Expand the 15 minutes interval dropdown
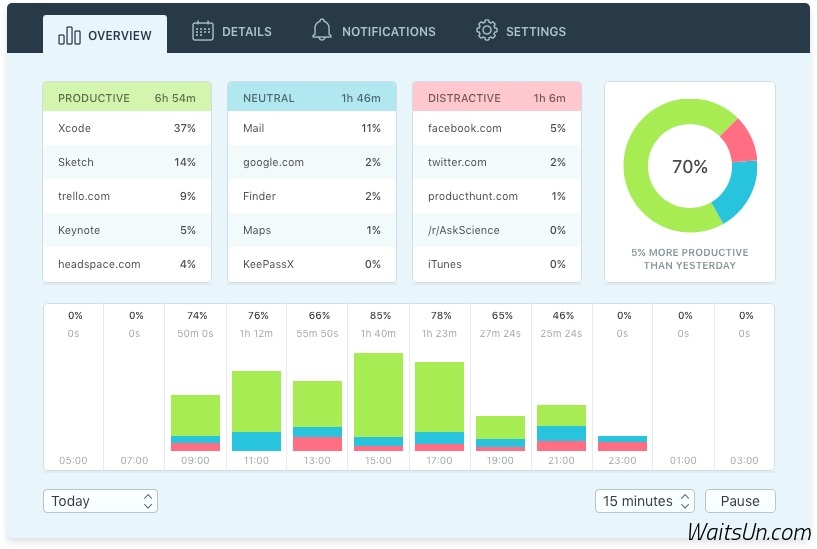The image size is (817, 549). (x=644, y=501)
